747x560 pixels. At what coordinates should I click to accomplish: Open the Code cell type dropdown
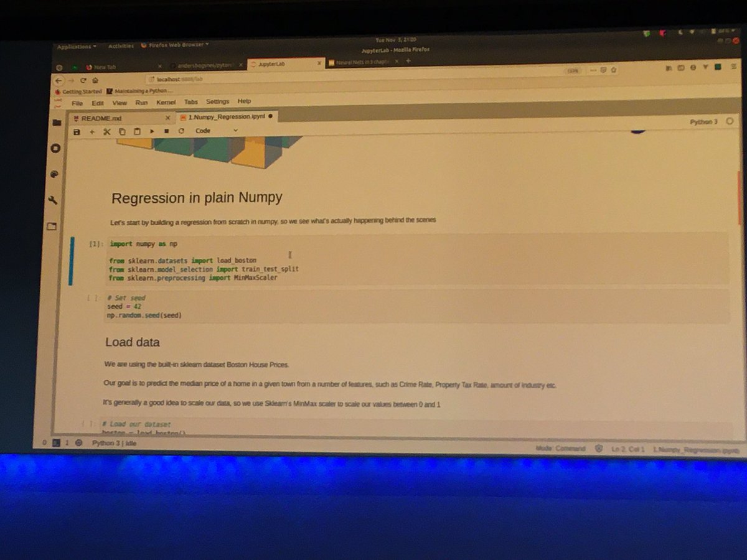217,131
